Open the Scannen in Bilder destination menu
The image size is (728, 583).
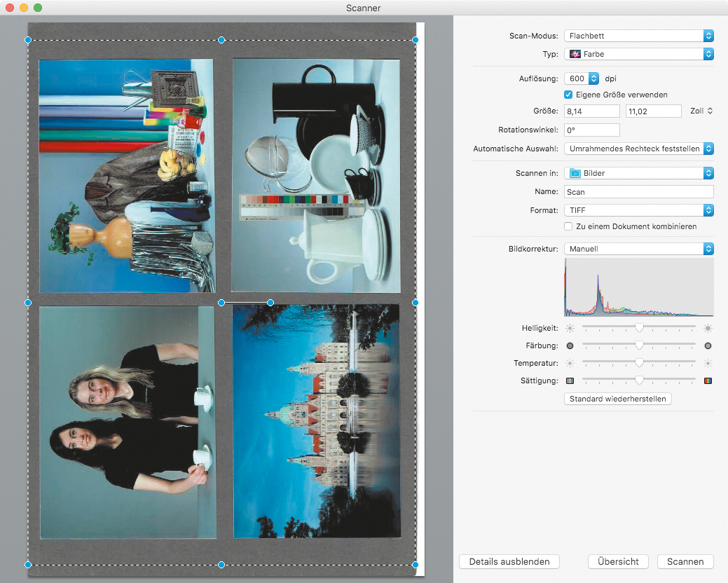point(638,173)
